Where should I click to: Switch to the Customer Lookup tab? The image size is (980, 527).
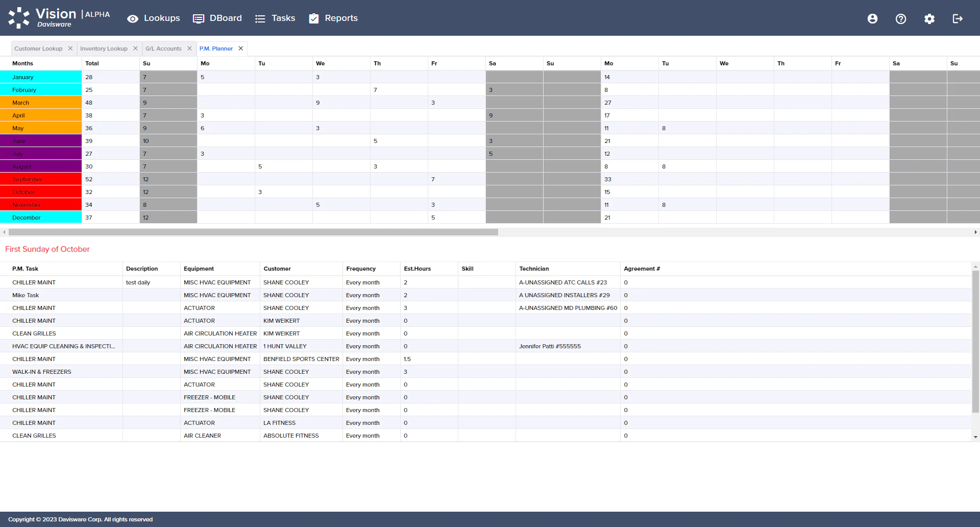point(38,48)
